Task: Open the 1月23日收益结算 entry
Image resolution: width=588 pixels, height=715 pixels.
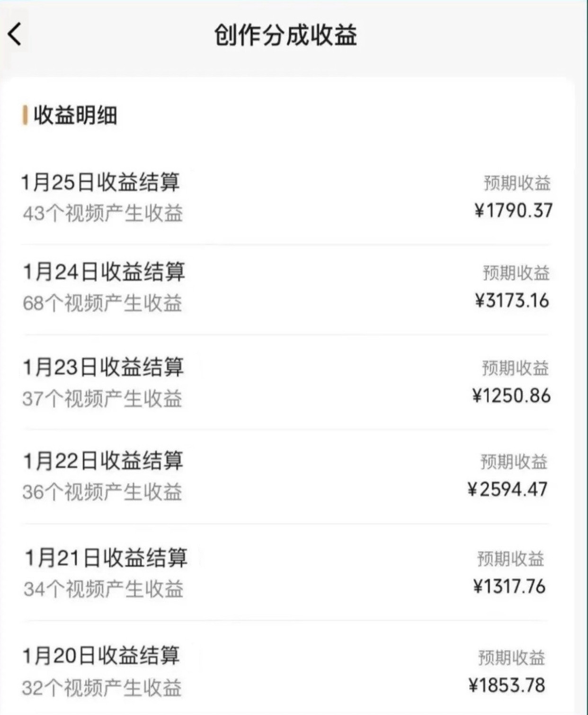Action: [103, 367]
